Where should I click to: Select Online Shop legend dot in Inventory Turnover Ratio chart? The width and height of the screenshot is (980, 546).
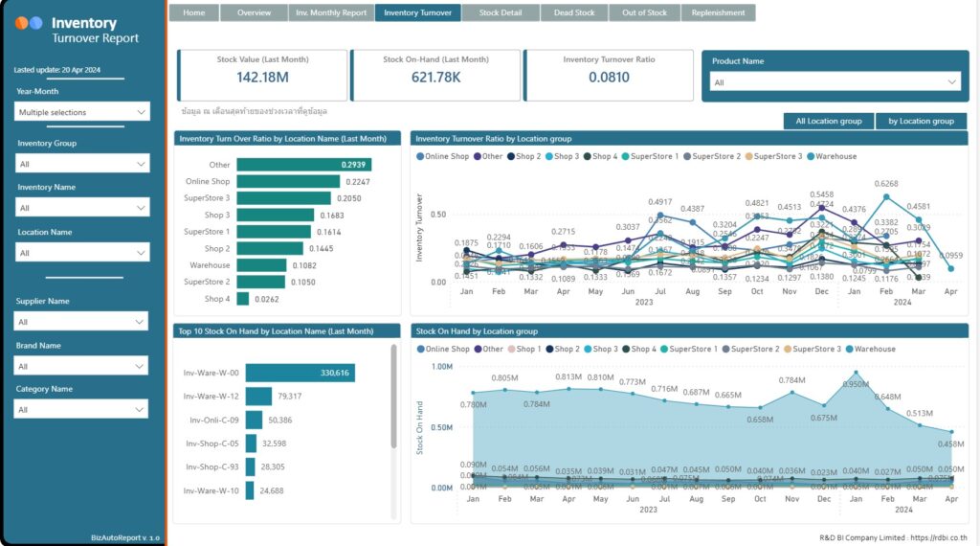point(419,156)
